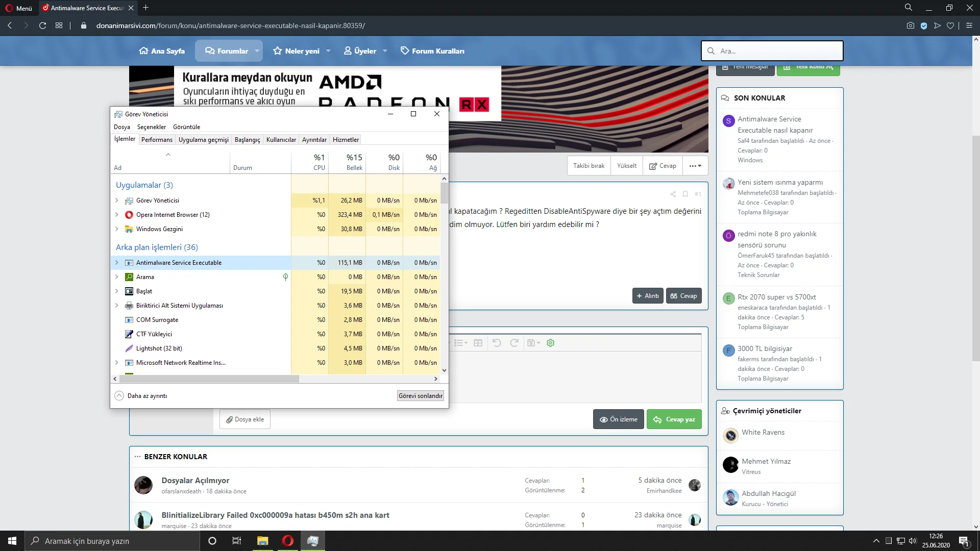Screen dimensions: 980x551
Task: Click the green Cevap yaz button
Action: tap(674, 419)
